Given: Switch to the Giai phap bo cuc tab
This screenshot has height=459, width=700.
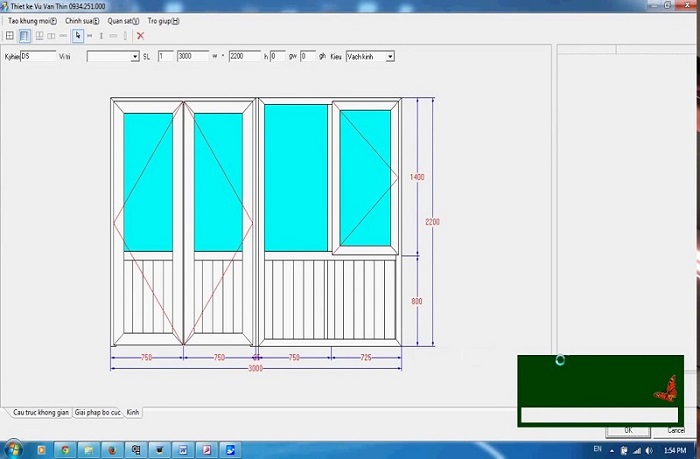Looking at the screenshot, I should click(97, 412).
